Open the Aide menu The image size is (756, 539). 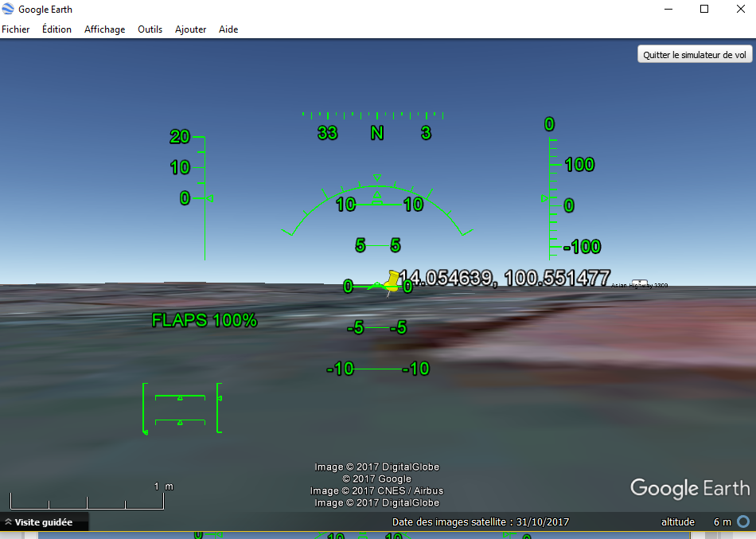228,29
